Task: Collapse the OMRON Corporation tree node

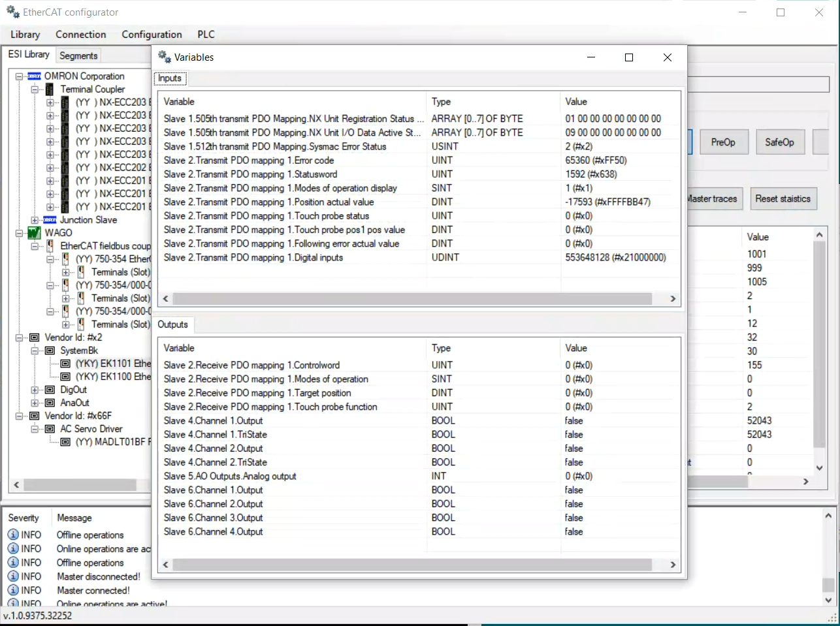Action: click(20, 76)
